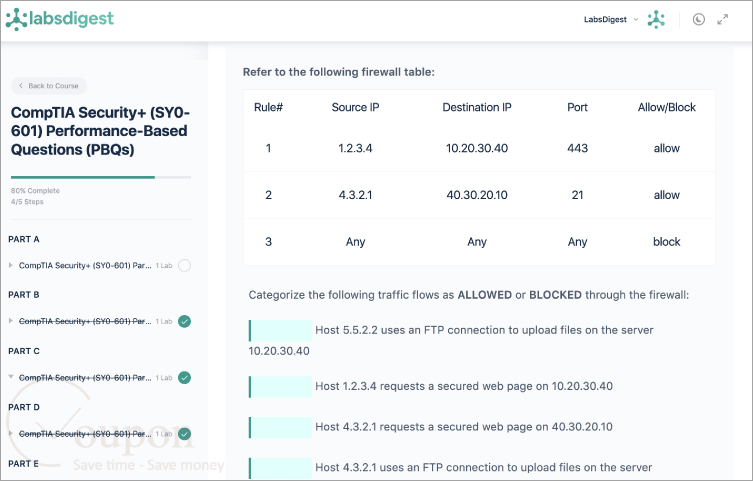Click port cell 21
753x481 pixels.
[577, 195]
